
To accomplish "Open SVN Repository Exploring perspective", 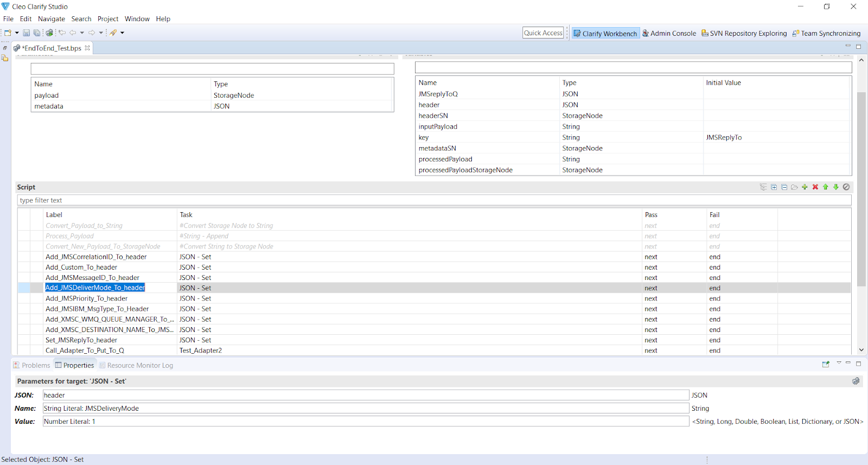I will point(744,33).
